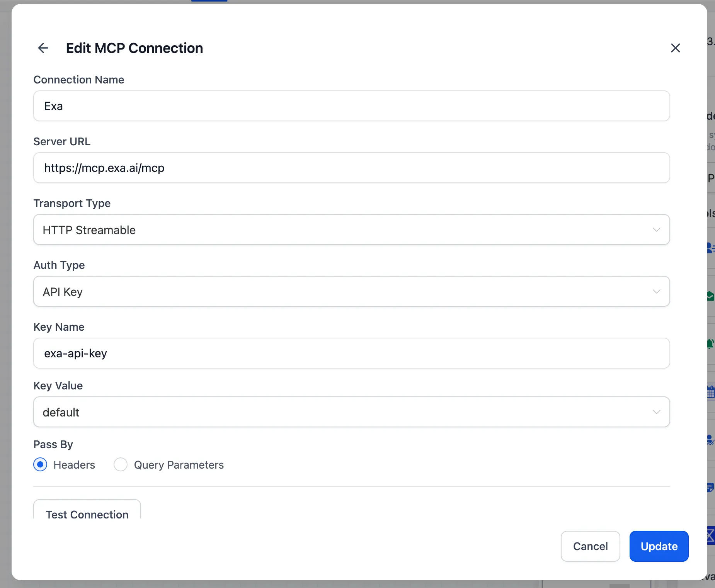This screenshot has width=715, height=588.
Task: Click the notes icon in the right sidebar
Action: point(710,488)
